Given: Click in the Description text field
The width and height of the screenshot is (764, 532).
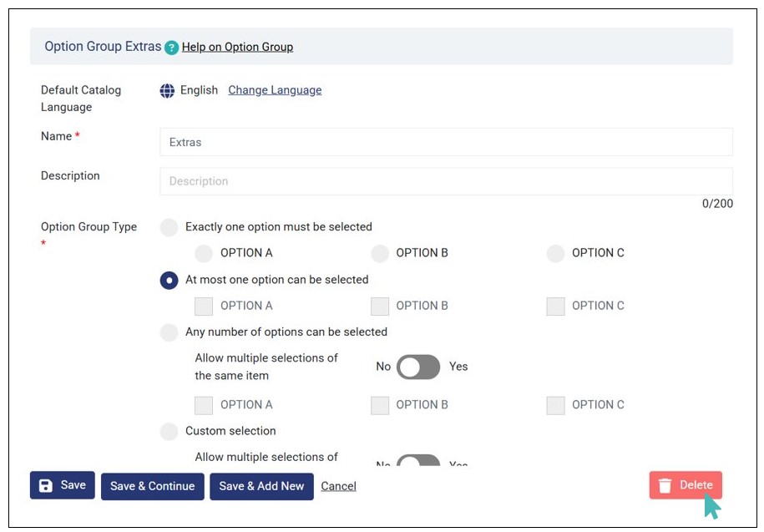Looking at the screenshot, I should click(446, 181).
